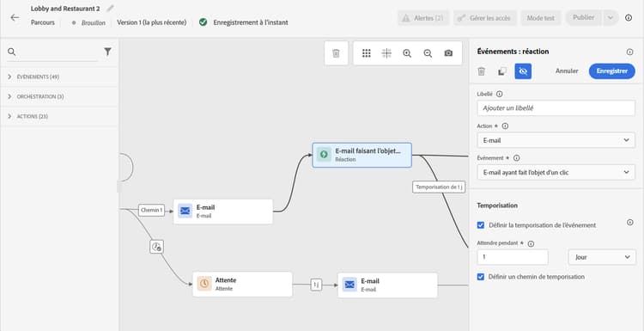Viewport: 644px width, 331px height.
Task: Open the Action dropdown showing E-mail
Action: click(x=556, y=140)
